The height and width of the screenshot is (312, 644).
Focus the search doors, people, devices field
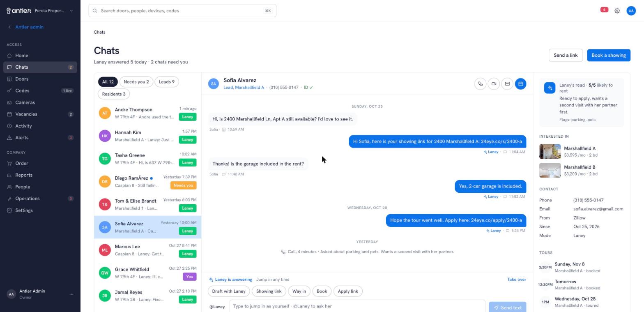click(x=182, y=11)
